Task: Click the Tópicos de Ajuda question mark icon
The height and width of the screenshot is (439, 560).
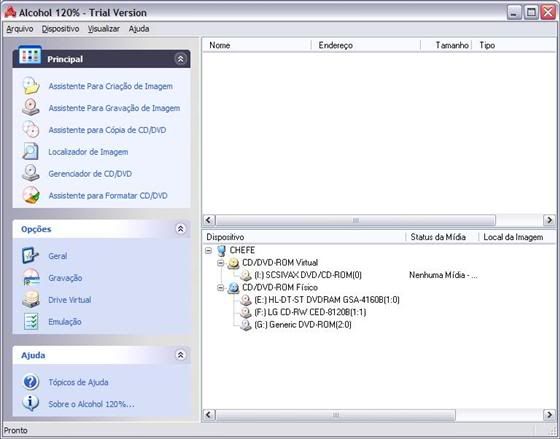Action: 31,382
